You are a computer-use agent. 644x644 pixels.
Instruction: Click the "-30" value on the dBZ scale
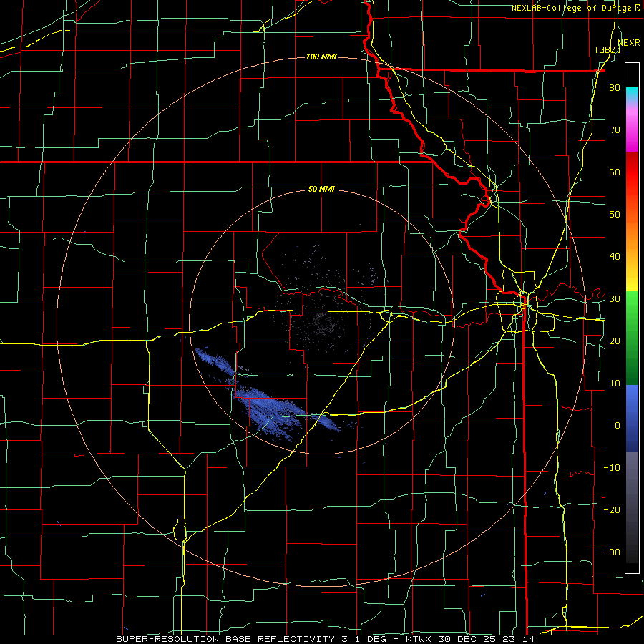[612, 552]
